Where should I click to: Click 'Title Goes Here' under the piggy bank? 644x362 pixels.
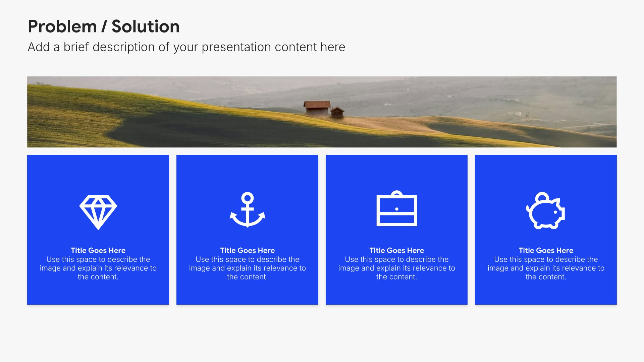coord(546,250)
